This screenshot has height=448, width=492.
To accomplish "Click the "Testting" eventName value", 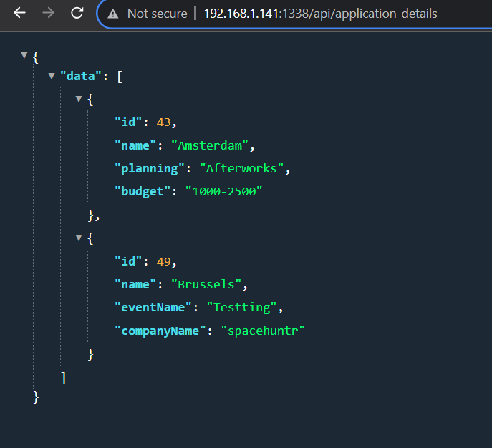I will point(240,307).
